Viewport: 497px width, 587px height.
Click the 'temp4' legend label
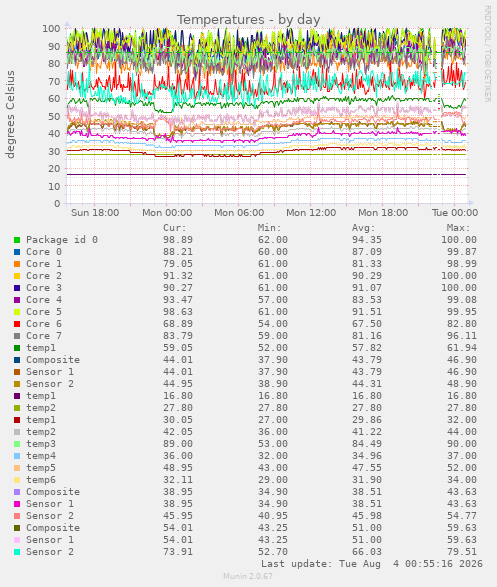pyautogui.click(x=41, y=456)
